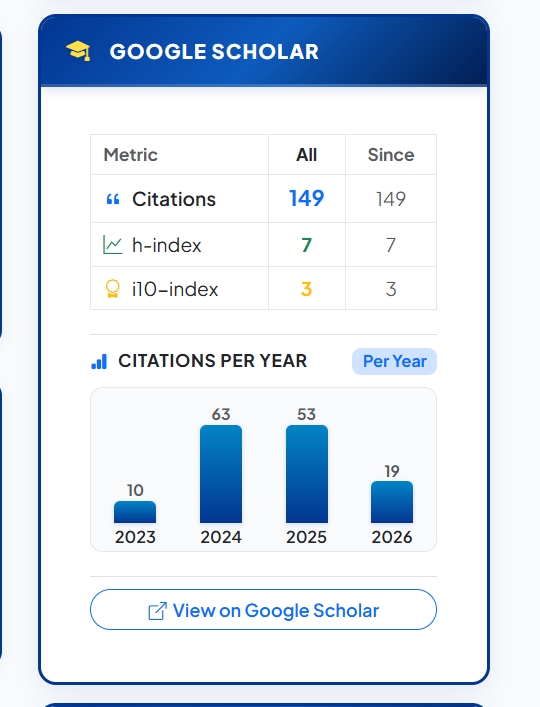540x707 pixels.
Task: Select the 2025 bar showing 53 citations
Action: click(307, 474)
